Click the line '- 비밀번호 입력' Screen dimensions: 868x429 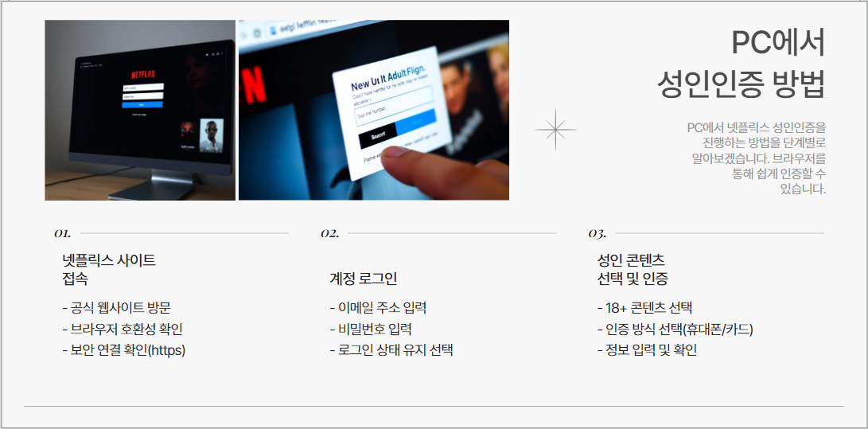coord(371,330)
